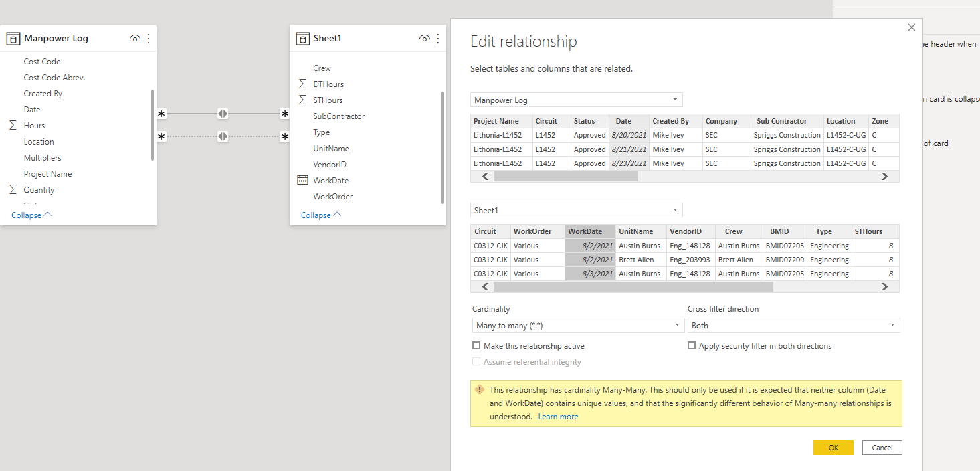Open more options menu on Sheet1
The width and height of the screenshot is (980, 471).
pos(438,39)
